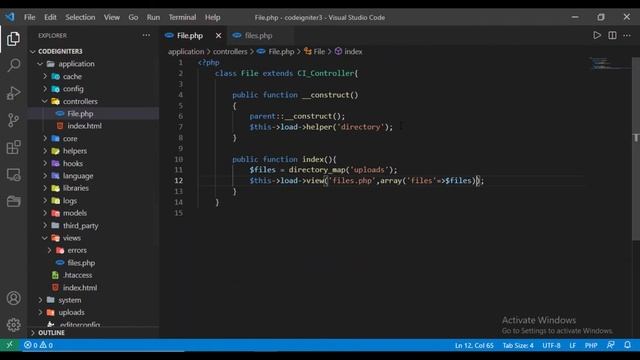Click Ln 12, Col 65 in status bar

click(x=474, y=345)
